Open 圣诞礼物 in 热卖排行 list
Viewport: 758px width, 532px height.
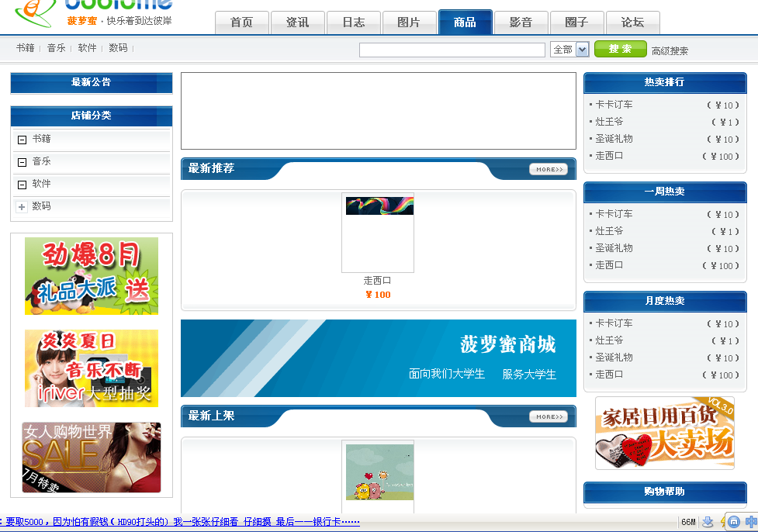[x=614, y=139]
